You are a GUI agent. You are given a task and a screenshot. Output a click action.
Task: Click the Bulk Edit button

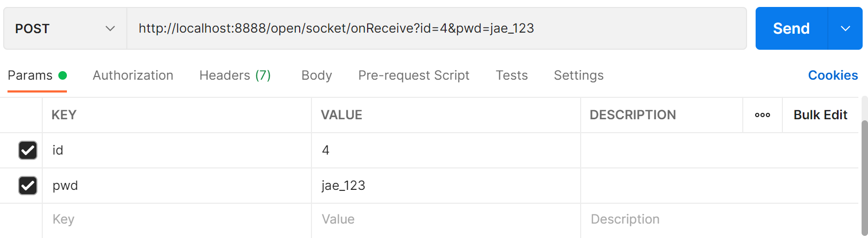(820, 115)
